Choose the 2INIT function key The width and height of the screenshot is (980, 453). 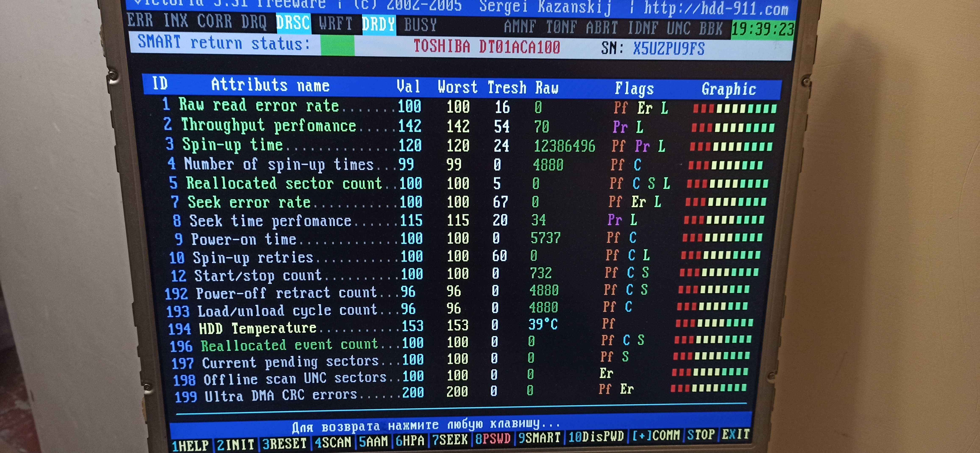point(235,444)
